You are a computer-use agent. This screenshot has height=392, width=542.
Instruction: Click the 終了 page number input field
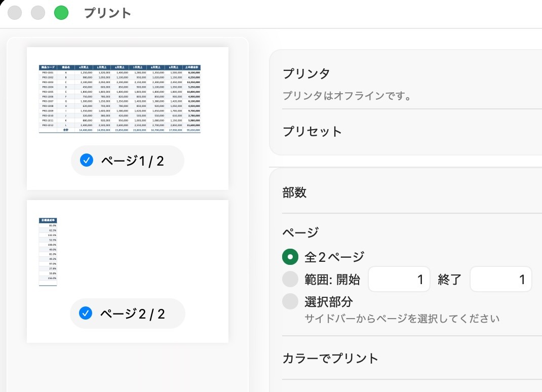(x=500, y=279)
